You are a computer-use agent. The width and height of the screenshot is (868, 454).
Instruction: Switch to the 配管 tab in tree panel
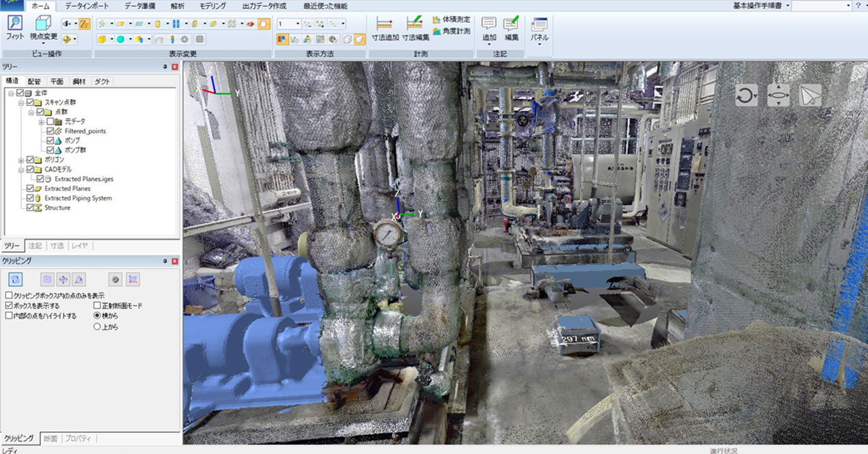point(34,81)
